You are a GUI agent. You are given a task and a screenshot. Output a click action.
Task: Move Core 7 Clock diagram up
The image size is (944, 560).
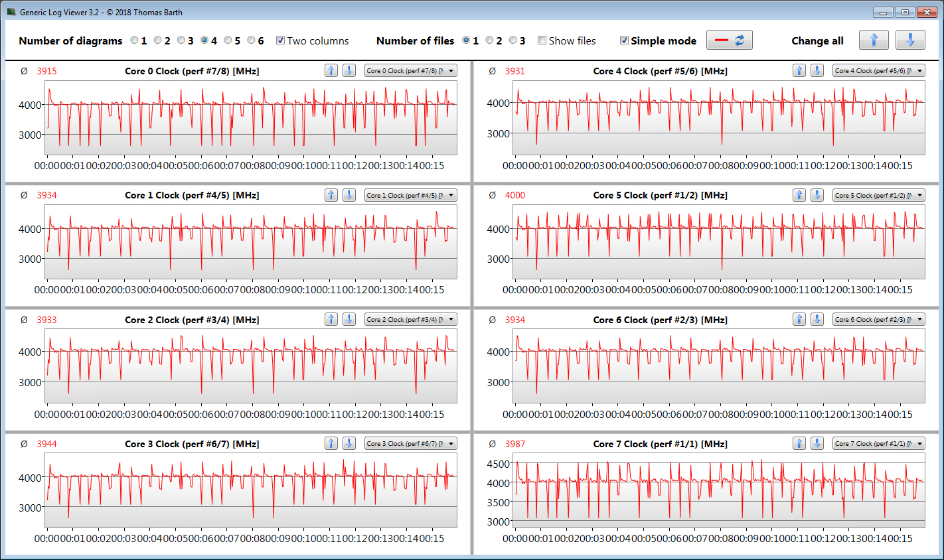(799, 443)
